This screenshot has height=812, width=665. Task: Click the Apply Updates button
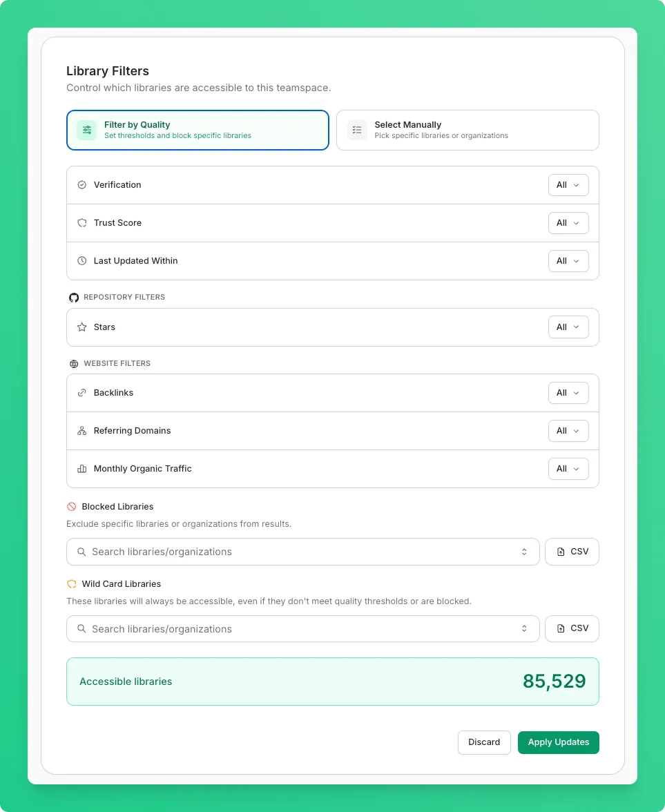coord(558,742)
